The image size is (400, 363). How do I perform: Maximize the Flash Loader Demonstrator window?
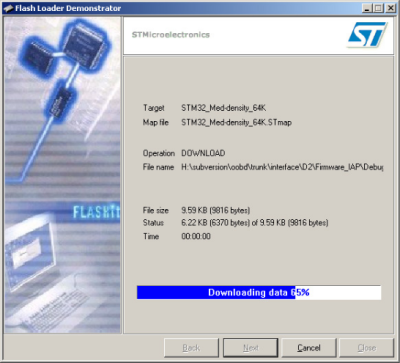[378, 8]
